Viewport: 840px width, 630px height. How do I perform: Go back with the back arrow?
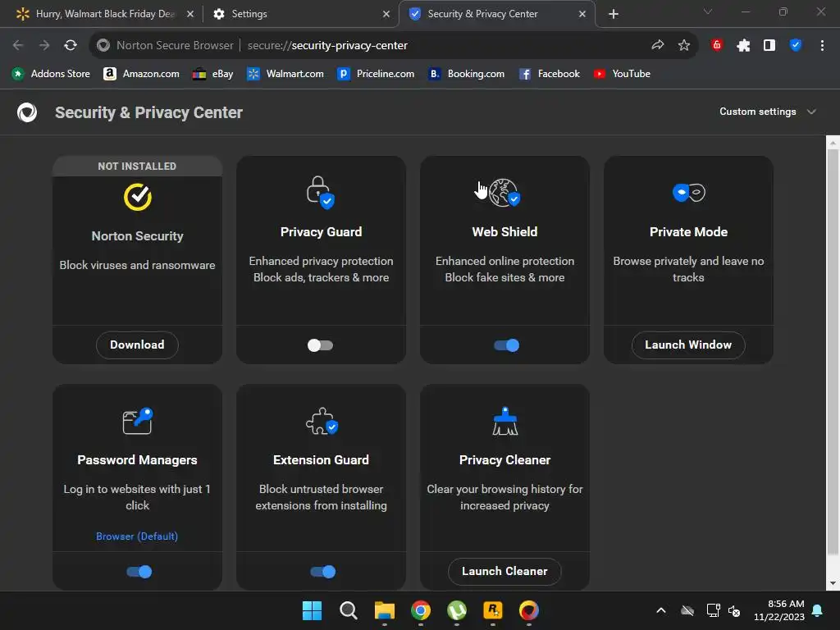pos(18,46)
